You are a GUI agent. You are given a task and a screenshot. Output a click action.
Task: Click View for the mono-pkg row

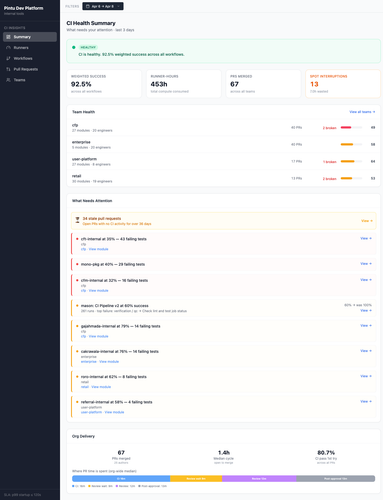point(366,264)
